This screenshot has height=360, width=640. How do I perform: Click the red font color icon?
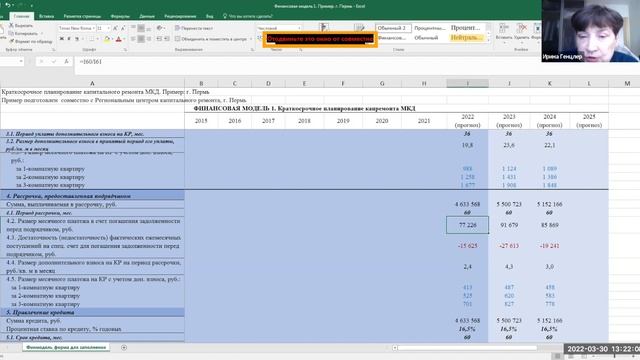click(118, 39)
